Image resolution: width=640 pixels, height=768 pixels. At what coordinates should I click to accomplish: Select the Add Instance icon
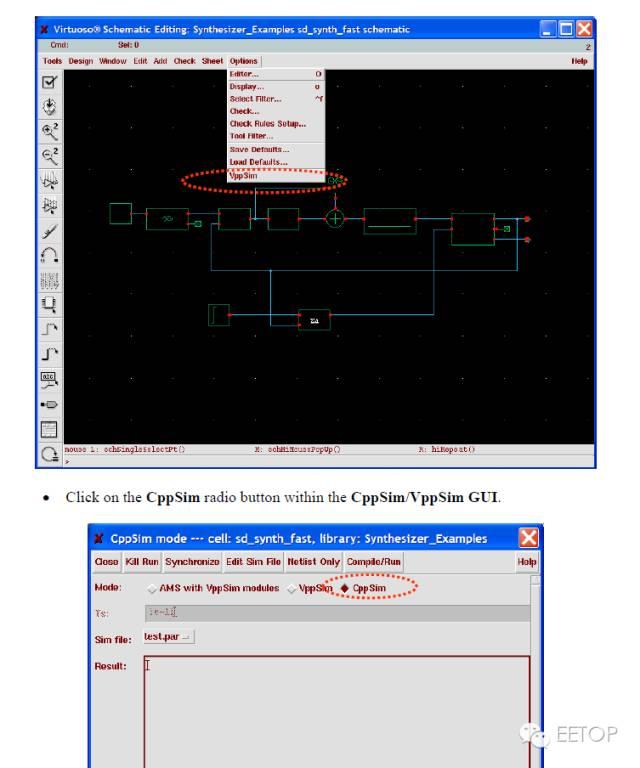(x=49, y=305)
